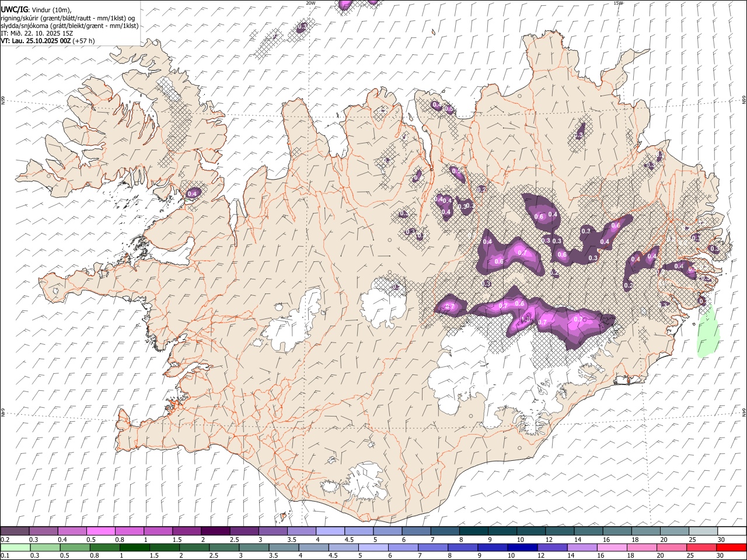The width and height of the screenshot is (747, 560).
Task: Click the 'rigning/skúrir' legend description line
Action: point(67,18)
